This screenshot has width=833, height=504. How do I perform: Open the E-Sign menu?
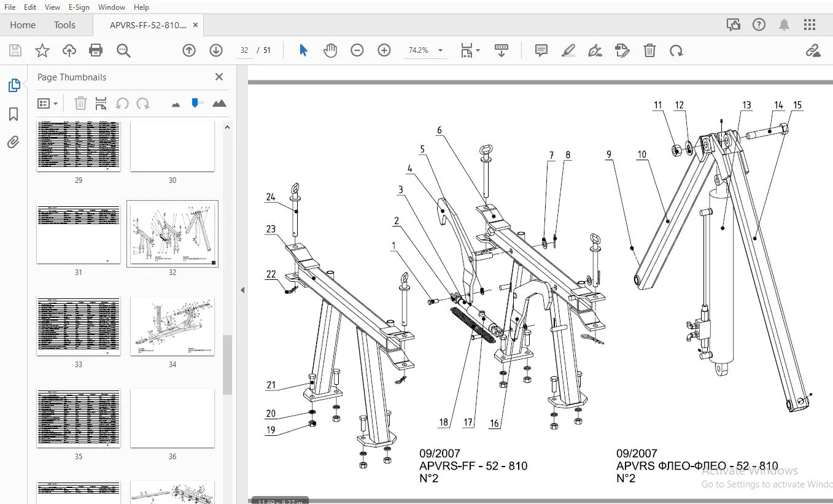click(x=79, y=7)
